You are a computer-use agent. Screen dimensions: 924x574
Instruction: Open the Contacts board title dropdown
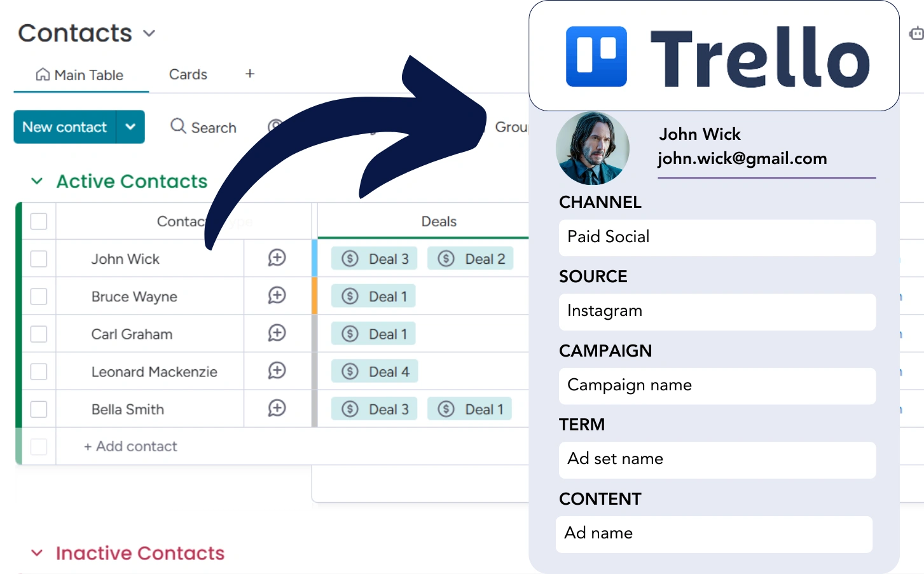point(149,33)
